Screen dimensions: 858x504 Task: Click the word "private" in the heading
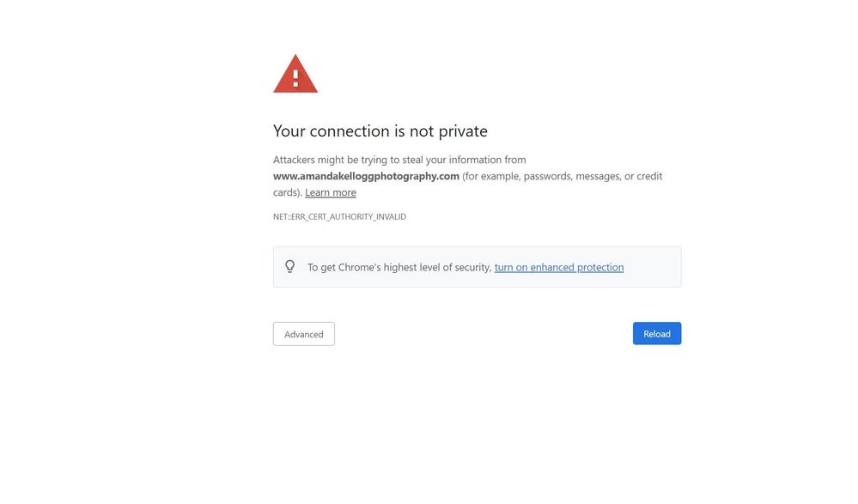463,131
